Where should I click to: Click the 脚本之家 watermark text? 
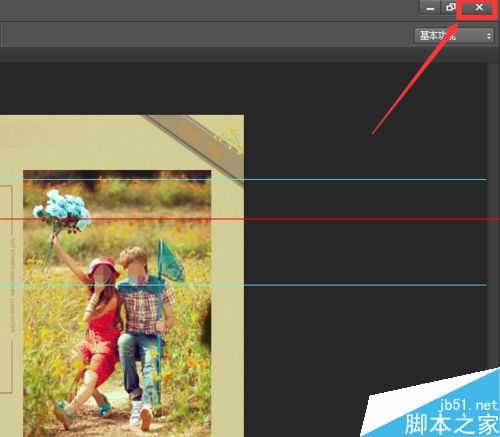click(452, 424)
